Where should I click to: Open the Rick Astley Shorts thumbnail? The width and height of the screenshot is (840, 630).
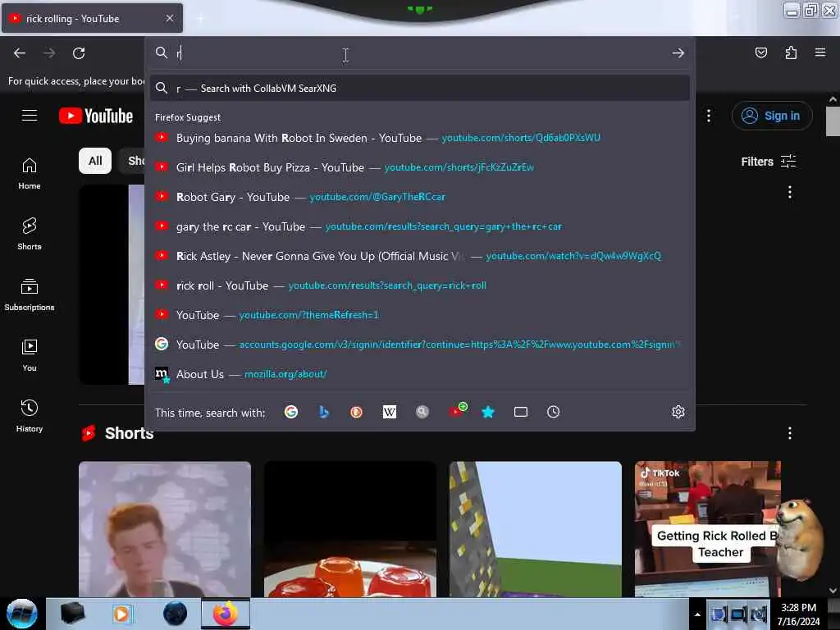(x=164, y=529)
